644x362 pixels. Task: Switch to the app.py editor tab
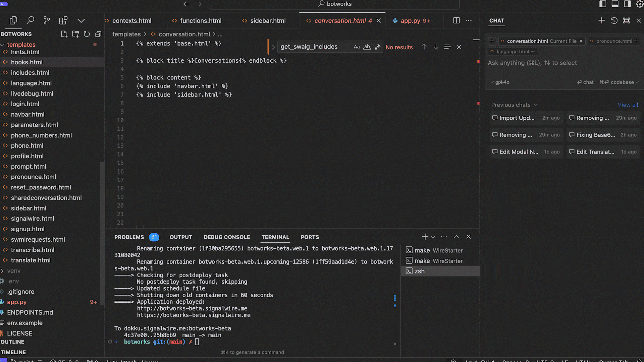pyautogui.click(x=411, y=21)
